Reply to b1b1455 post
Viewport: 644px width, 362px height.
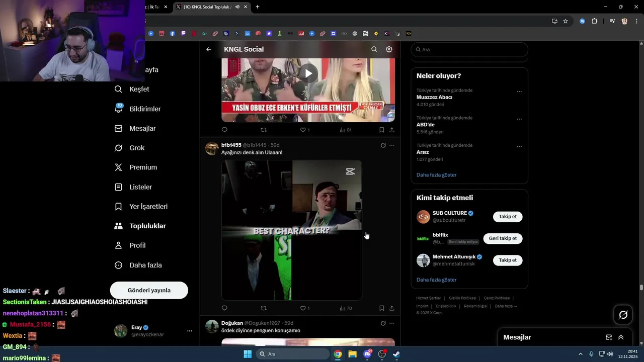tap(224, 308)
